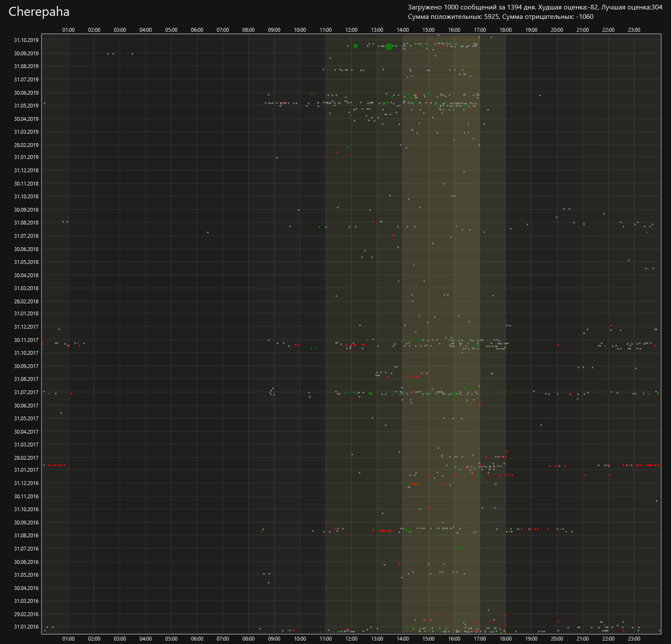Select the largest green dot in October 2019
671x644 pixels.
(x=389, y=47)
